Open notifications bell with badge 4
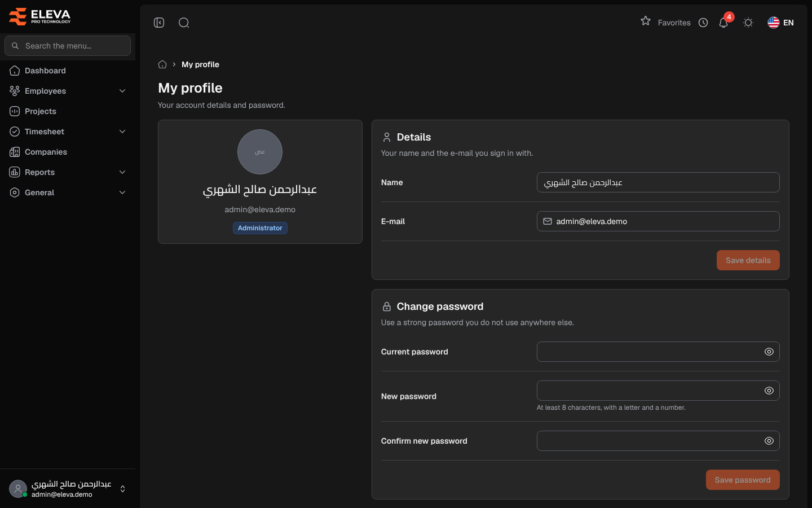This screenshot has height=508, width=812. tap(724, 22)
